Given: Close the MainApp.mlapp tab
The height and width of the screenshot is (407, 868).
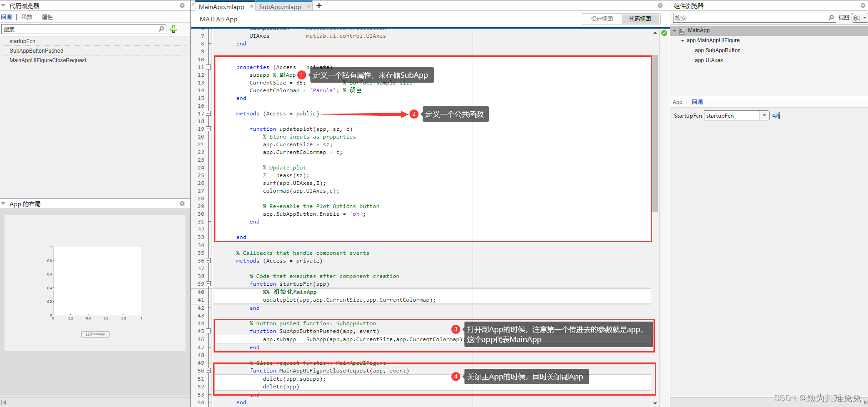Looking at the screenshot, I should pos(251,6).
